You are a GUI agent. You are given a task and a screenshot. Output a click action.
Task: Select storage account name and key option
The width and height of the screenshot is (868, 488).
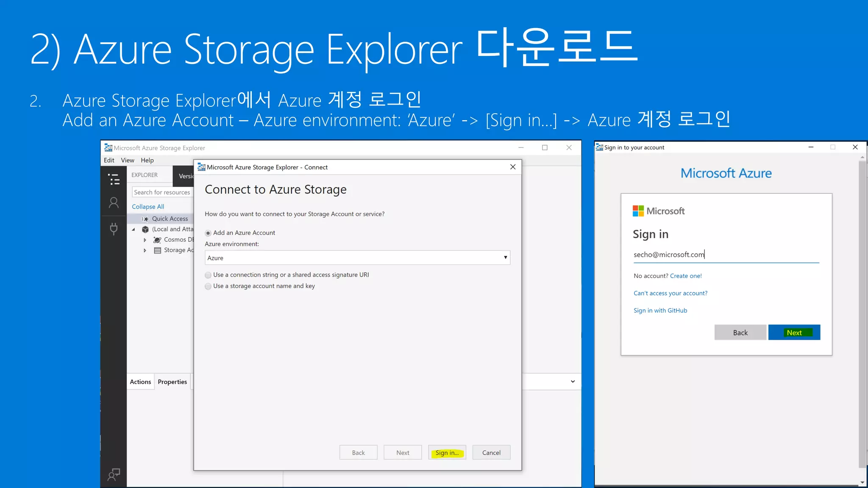[x=208, y=286]
